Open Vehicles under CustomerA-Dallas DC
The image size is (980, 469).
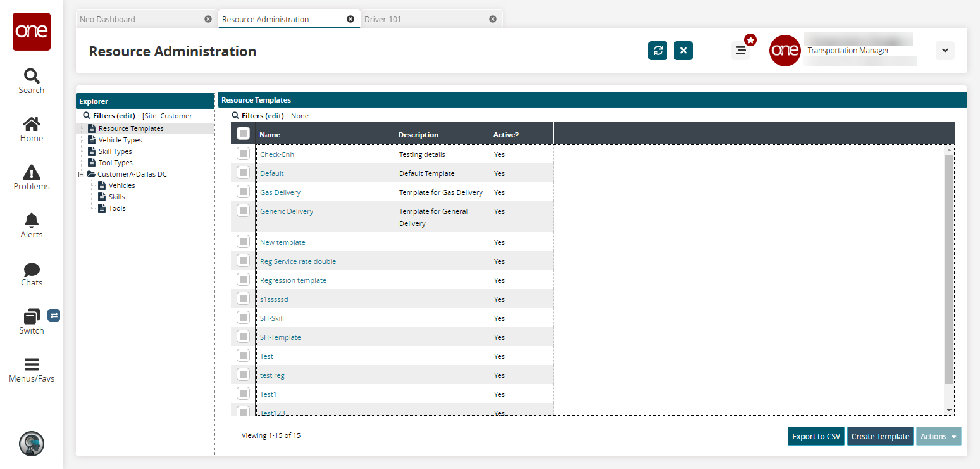121,185
